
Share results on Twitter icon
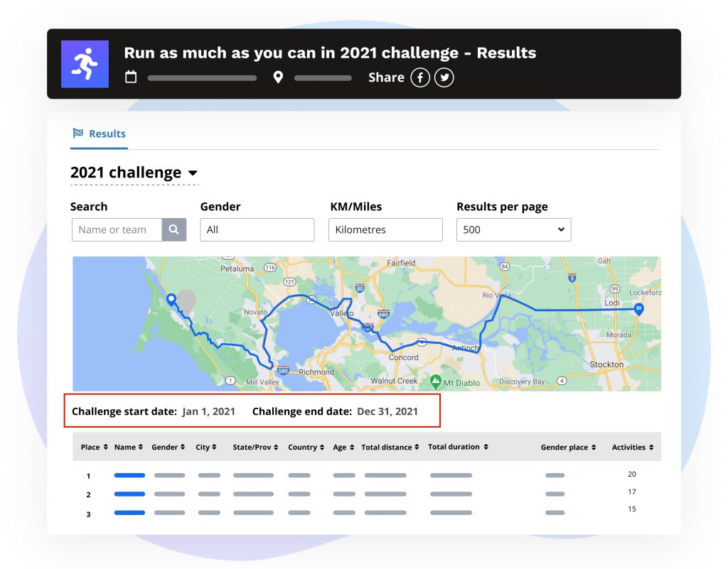point(444,77)
